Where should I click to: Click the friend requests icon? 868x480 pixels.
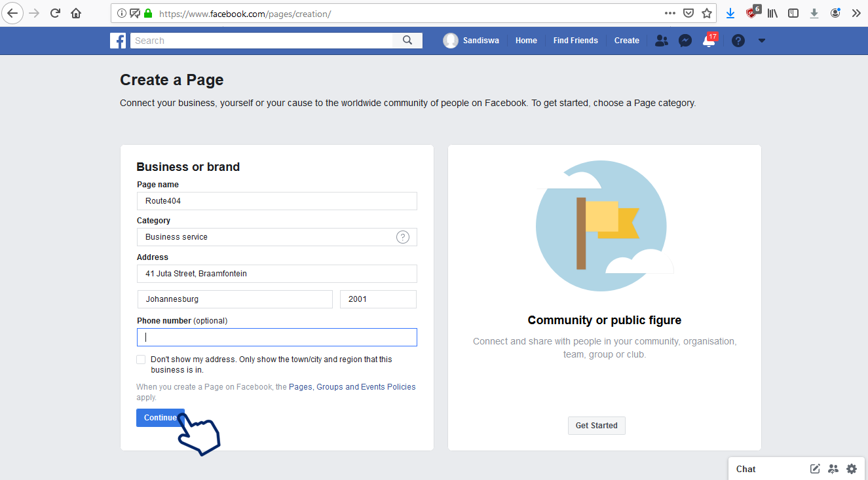[662, 41]
